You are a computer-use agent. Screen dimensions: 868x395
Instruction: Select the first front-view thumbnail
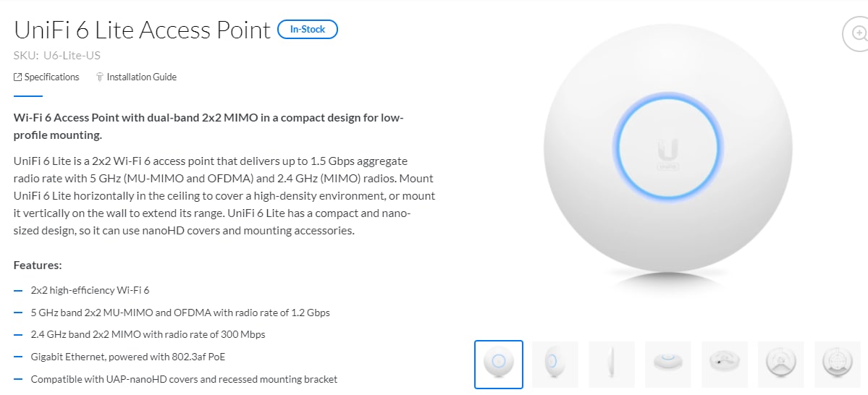click(x=499, y=365)
